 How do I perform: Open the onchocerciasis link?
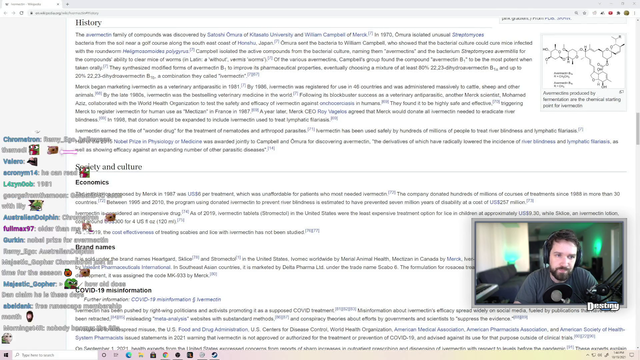coord(337,103)
